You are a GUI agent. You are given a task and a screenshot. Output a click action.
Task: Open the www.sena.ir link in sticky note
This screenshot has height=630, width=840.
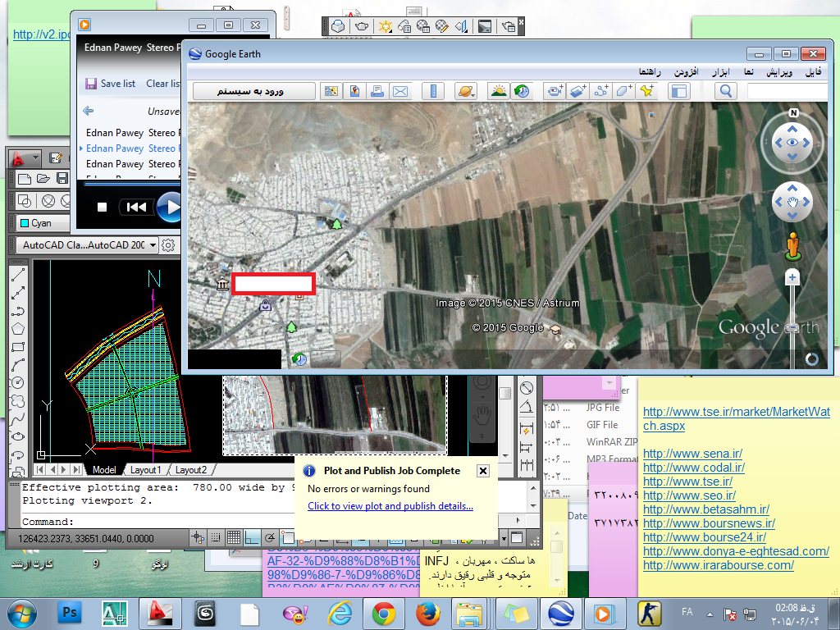[x=692, y=454]
